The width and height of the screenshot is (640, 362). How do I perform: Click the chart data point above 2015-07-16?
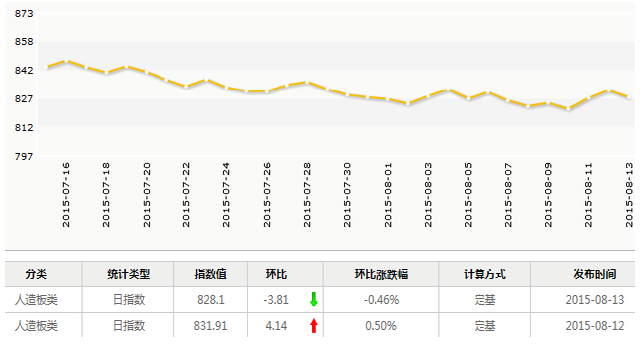pos(67,61)
